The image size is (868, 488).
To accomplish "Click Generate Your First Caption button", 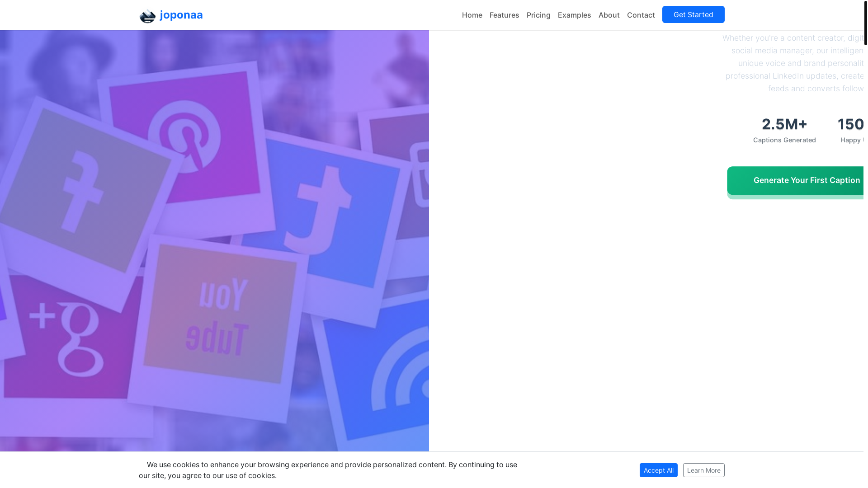I will tap(796, 181).
